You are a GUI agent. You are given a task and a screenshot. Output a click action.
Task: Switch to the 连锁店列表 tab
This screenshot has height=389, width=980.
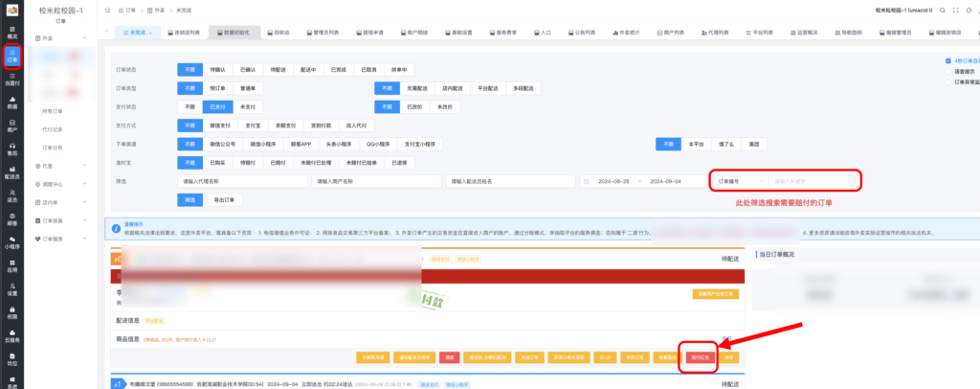pos(184,32)
